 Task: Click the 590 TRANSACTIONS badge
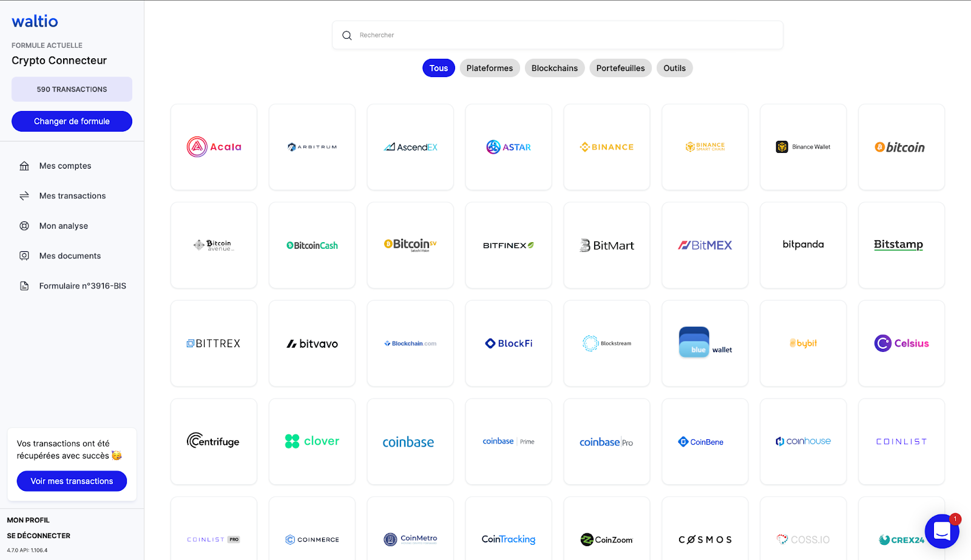pyautogui.click(x=72, y=89)
